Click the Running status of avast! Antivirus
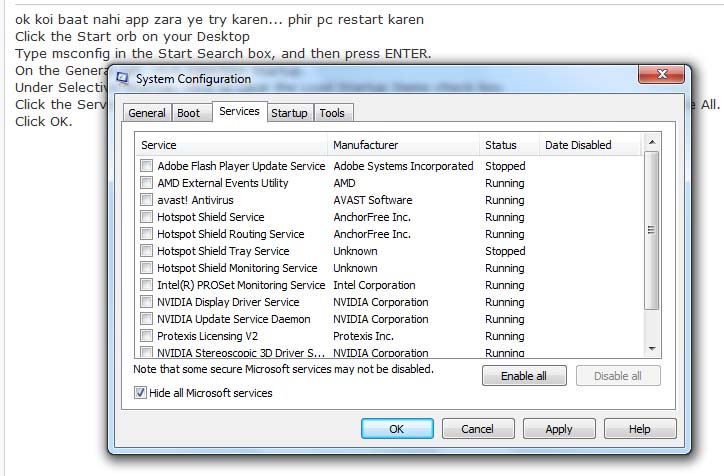 point(505,200)
